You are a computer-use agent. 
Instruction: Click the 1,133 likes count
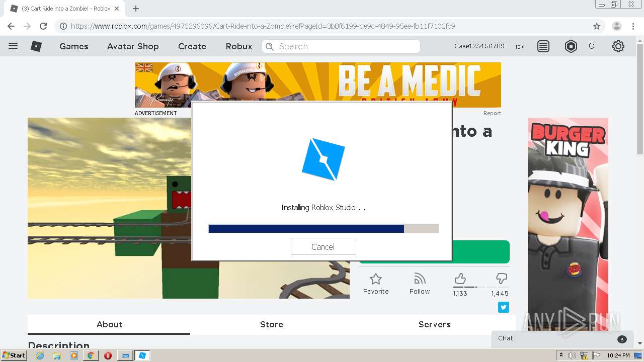tap(460, 293)
